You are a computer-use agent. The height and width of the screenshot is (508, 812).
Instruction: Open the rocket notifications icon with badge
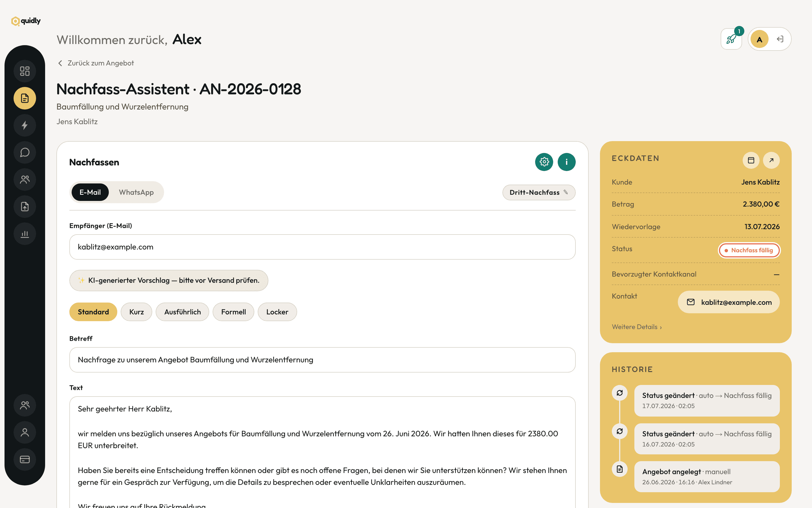731,39
